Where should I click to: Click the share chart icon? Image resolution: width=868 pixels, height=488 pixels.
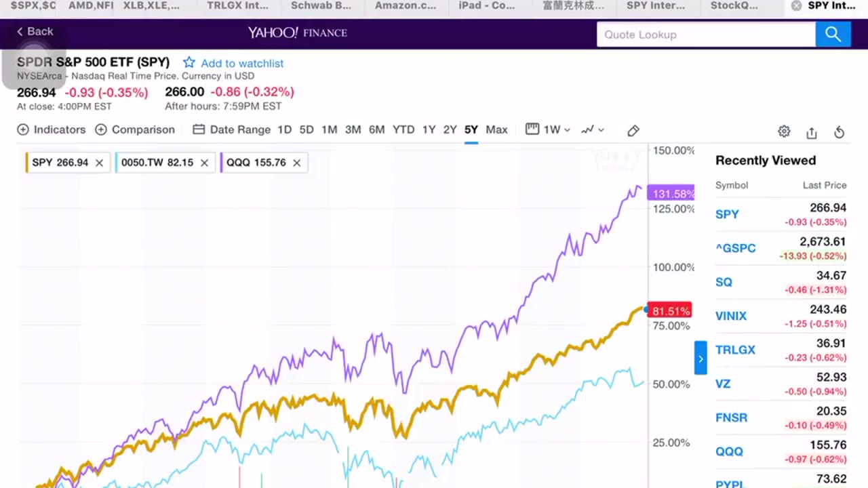812,132
